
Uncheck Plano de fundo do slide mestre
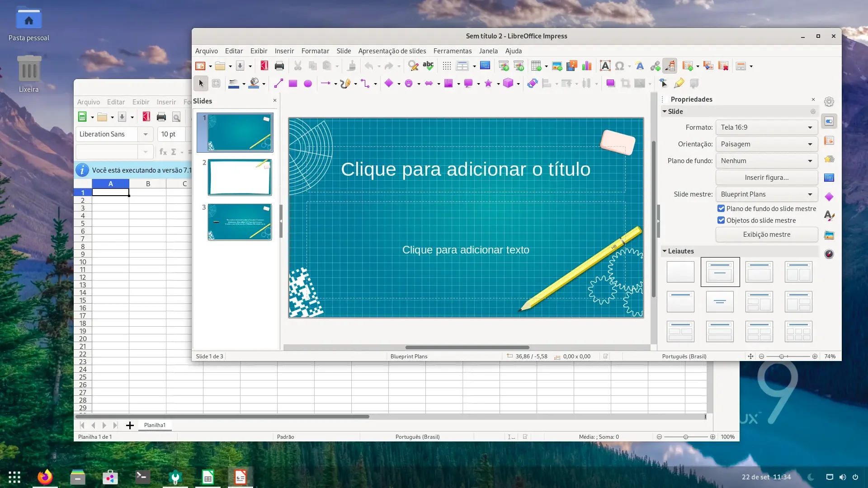pos(721,208)
